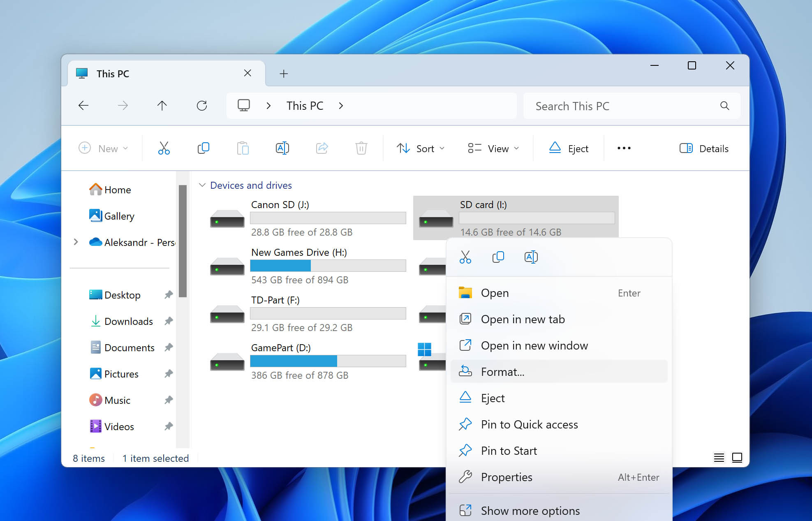This screenshot has height=521, width=812.
Task: Click the chevron after This PC in address bar
Action: click(x=341, y=106)
